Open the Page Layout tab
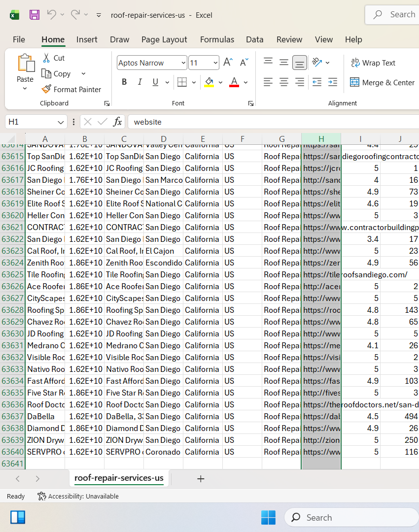Screen dimensions: 419x532 [x=164, y=39]
